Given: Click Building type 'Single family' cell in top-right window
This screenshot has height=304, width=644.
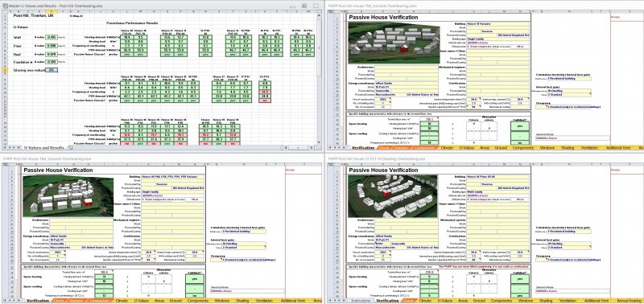Looking at the screenshot, I should pos(498,39).
